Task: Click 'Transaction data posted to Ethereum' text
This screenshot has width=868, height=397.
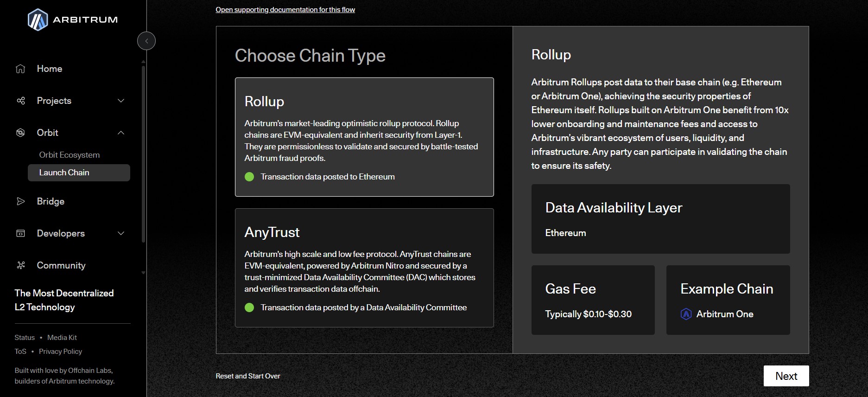Action: (328, 177)
